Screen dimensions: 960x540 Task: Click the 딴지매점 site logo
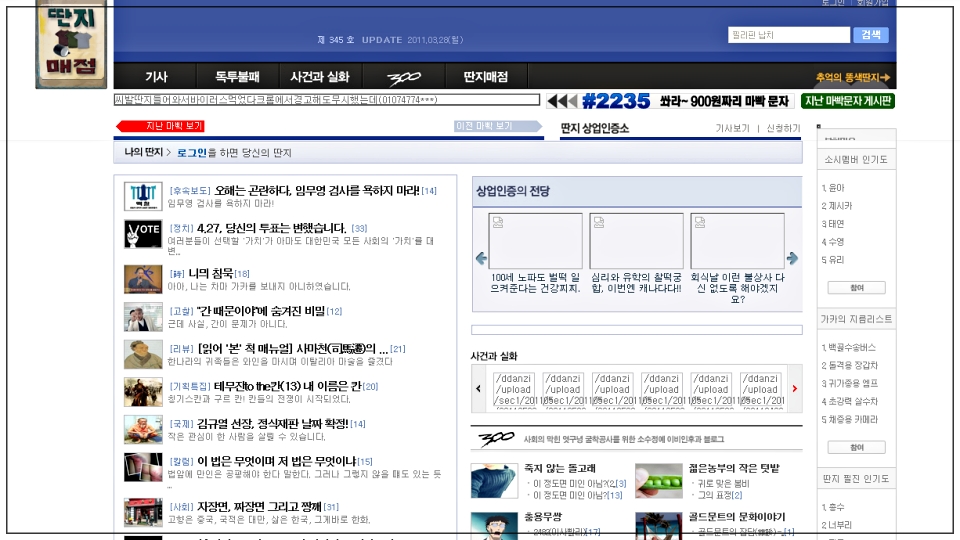pos(71,44)
